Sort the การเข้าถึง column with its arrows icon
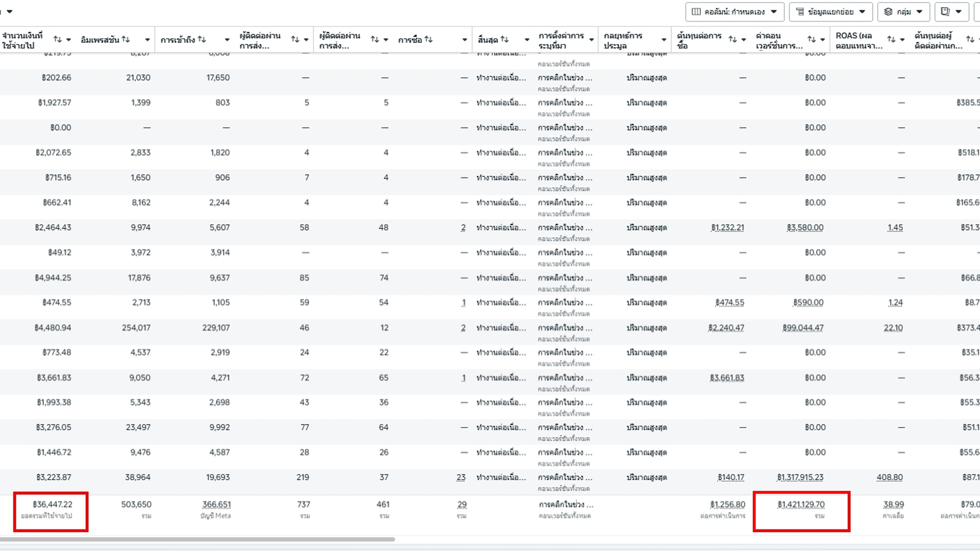Viewport: 980px width, 551px height. click(x=202, y=39)
